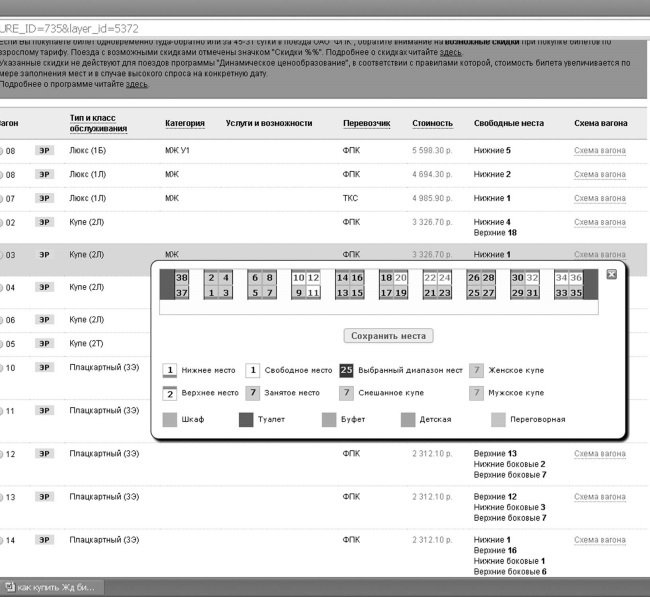Click the address bar URL field
The image size is (650, 597).
[x=325, y=29]
